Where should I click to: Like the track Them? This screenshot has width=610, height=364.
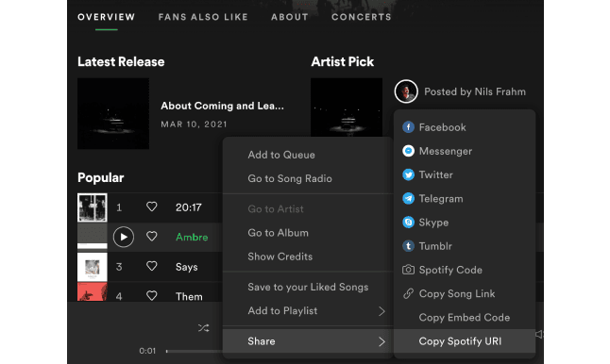tap(152, 295)
